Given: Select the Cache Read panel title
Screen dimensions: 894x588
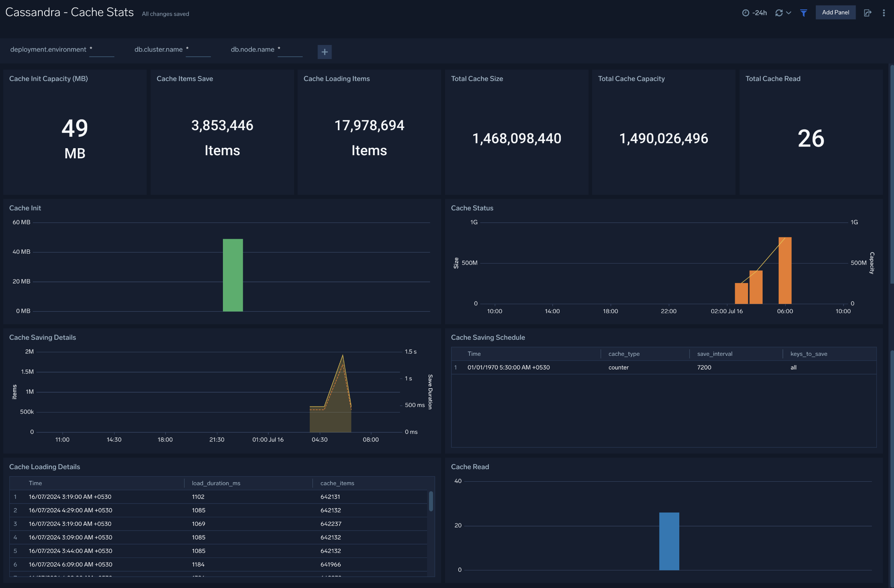Looking at the screenshot, I should tap(470, 467).
